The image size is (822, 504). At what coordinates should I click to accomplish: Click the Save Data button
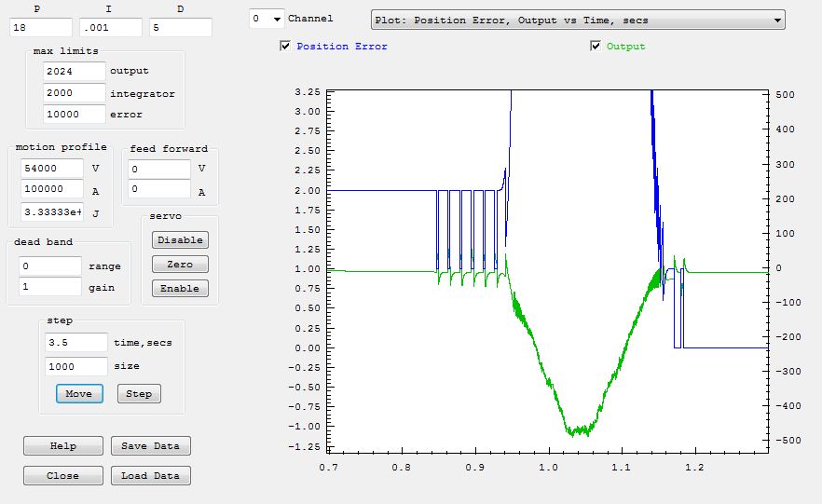[150, 446]
